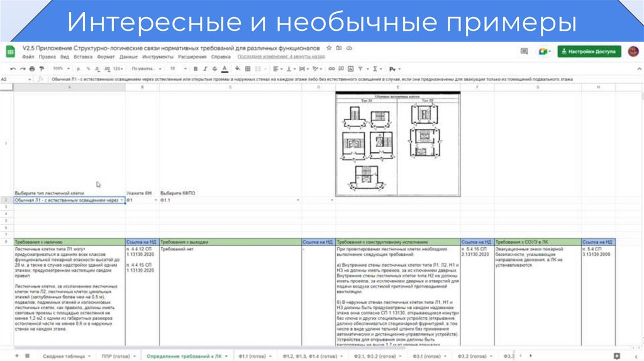Viewport: 644px width, 361px height.
Task: Open the all sheets list
Action: [x=27, y=356]
